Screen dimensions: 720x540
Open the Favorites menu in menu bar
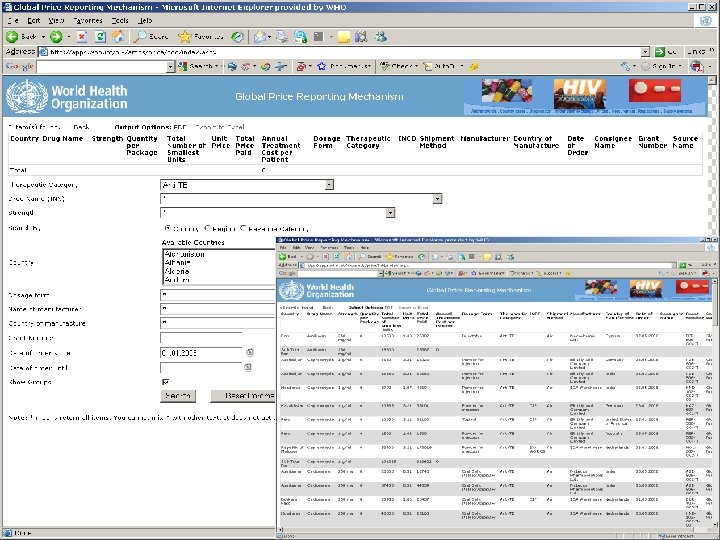tap(88, 21)
